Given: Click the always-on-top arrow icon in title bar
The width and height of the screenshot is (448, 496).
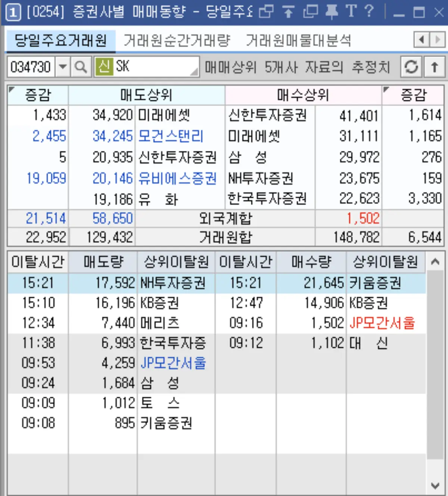Looking at the screenshot, I should pyautogui.click(x=288, y=12).
